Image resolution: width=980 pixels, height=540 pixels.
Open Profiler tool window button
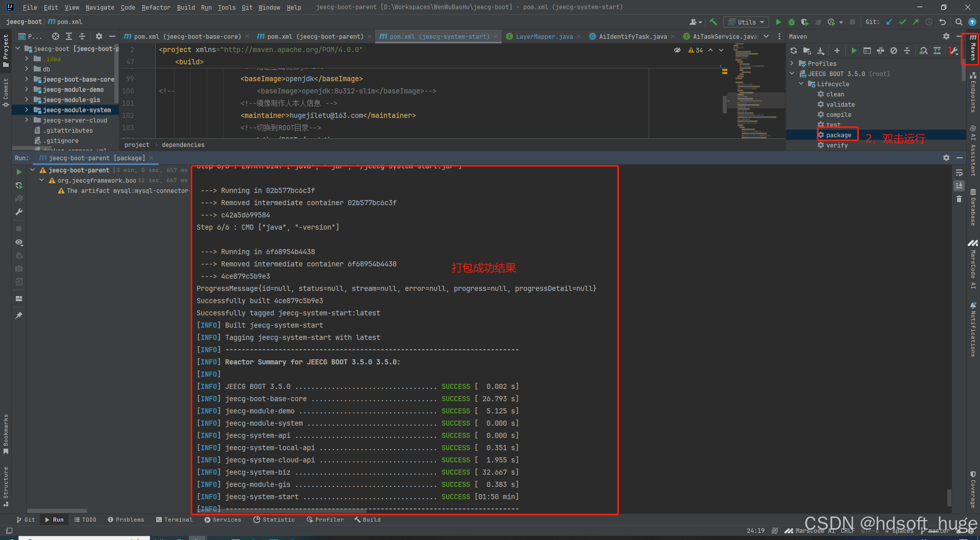click(325, 520)
